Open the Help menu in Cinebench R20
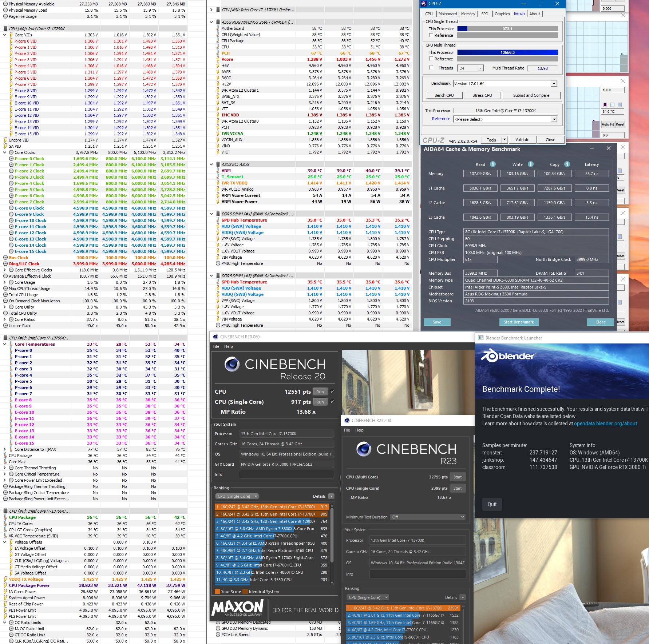Image resolution: width=649 pixels, height=644 pixels. pos(229,346)
